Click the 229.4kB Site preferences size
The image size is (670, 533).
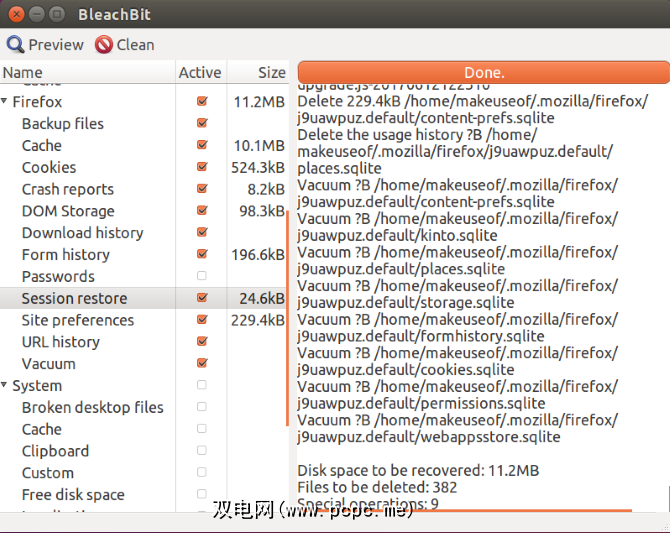click(258, 320)
